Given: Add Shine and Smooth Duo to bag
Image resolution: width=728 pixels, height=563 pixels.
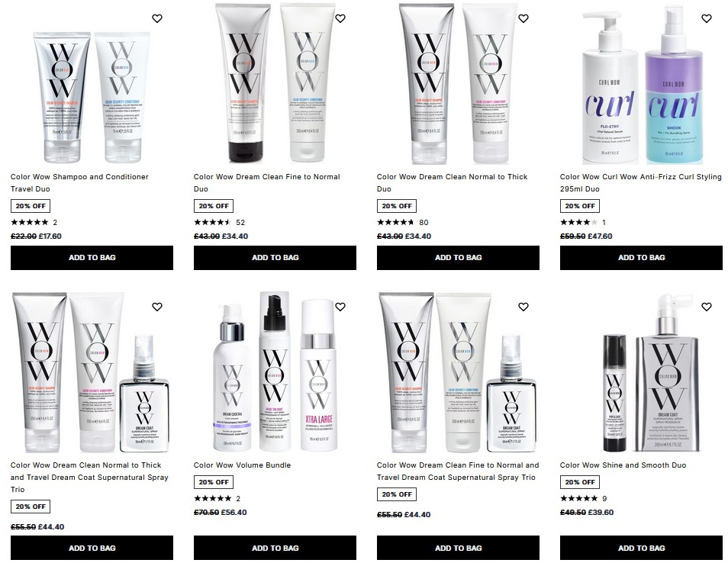Looking at the screenshot, I should (641, 548).
